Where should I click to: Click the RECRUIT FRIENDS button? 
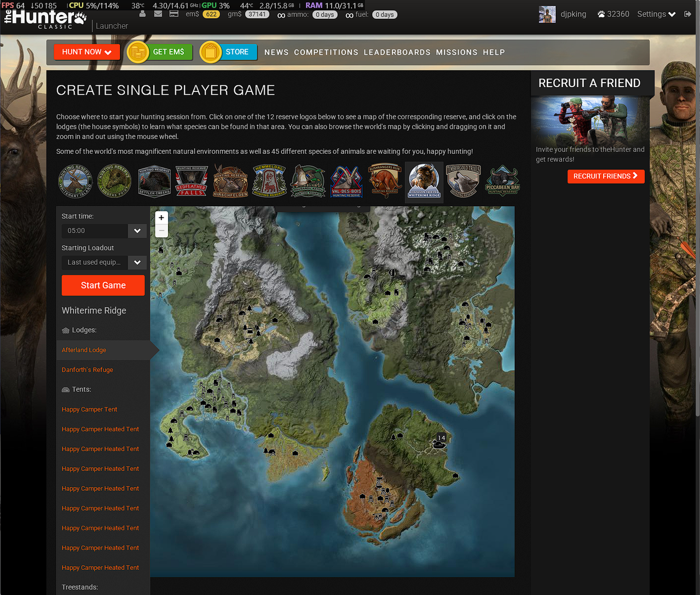pos(606,176)
